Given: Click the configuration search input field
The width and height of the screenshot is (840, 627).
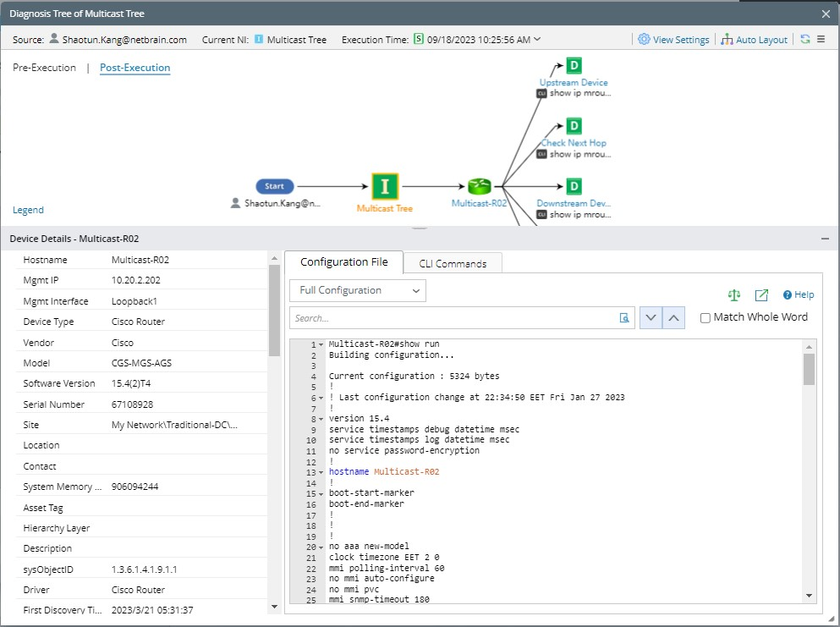Looking at the screenshot, I should (x=453, y=318).
